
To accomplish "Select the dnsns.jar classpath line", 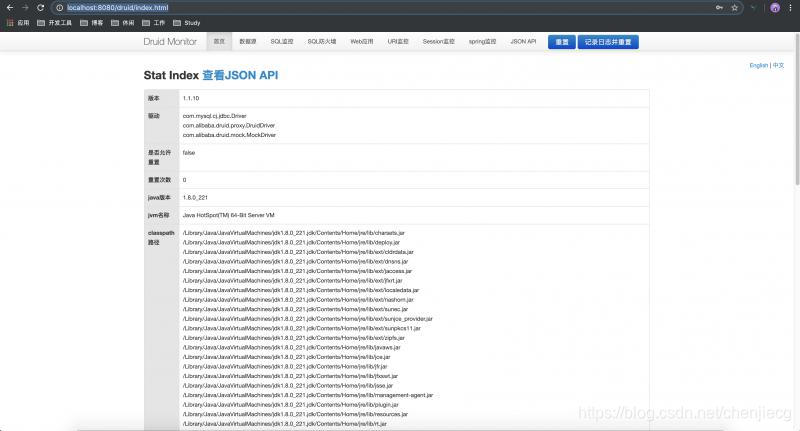I will [295, 262].
